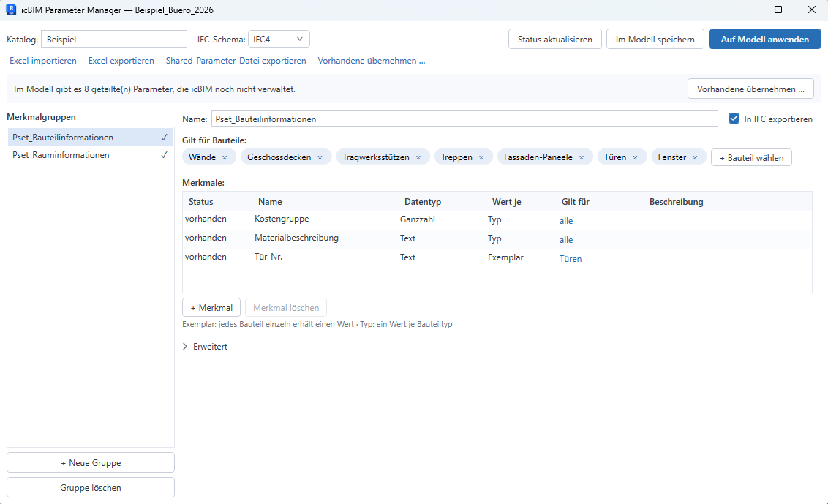Screen dimensions: 828x504
Task: Open the IFC-Schema dropdown
Action: coord(279,39)
